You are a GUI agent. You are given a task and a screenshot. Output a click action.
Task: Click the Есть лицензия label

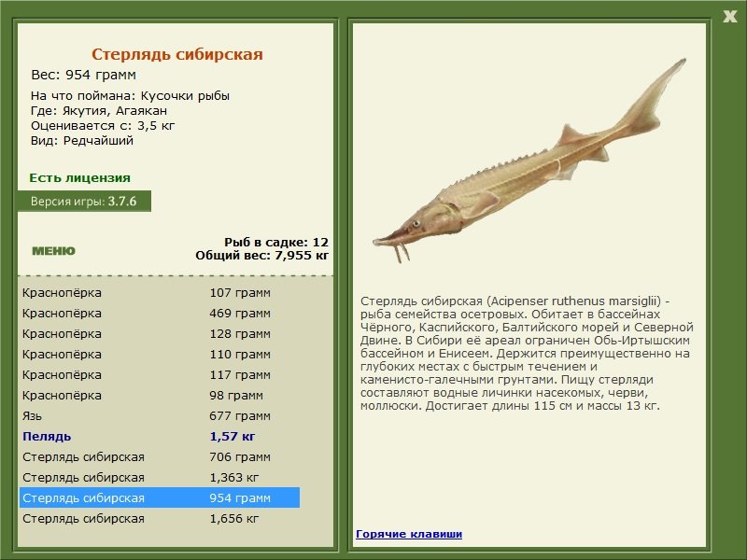79,177
